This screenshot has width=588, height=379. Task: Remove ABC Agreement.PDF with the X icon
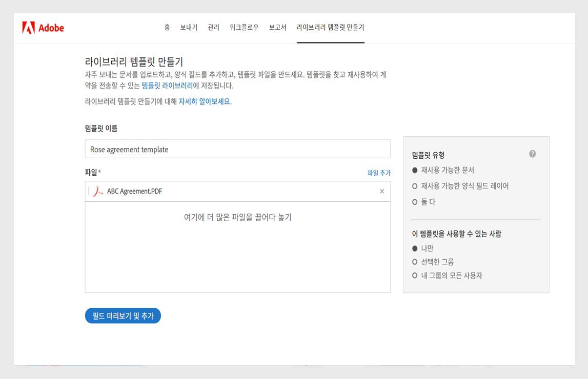[381, 191]
